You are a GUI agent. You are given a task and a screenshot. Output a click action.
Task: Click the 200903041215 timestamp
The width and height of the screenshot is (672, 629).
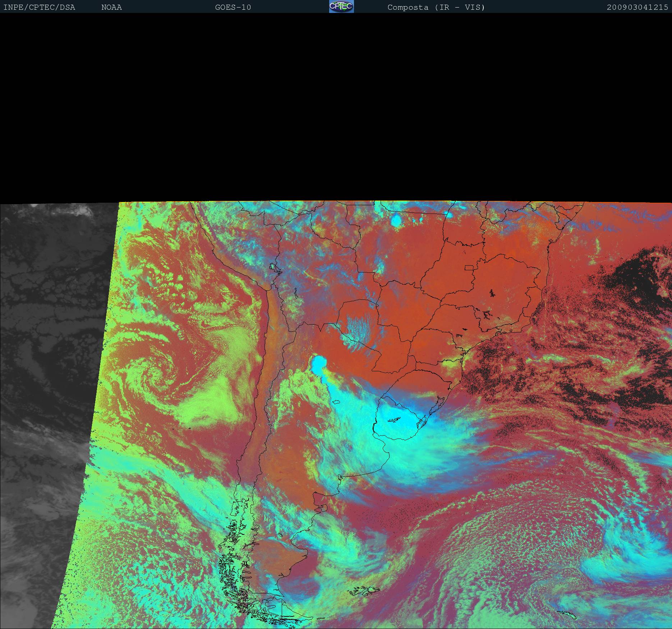[x=638, y=7]
